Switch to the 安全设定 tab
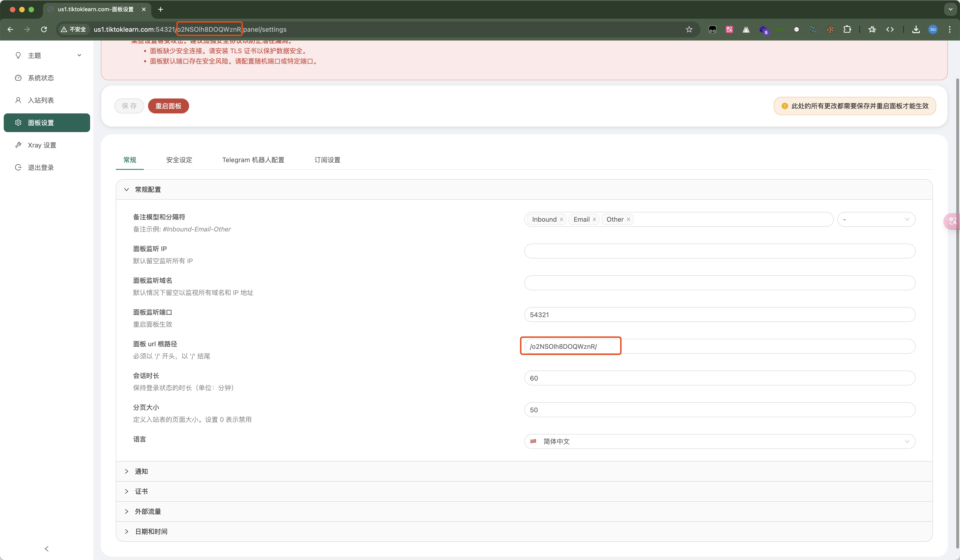This screenshot has height=560, width=960. [179, 160]
